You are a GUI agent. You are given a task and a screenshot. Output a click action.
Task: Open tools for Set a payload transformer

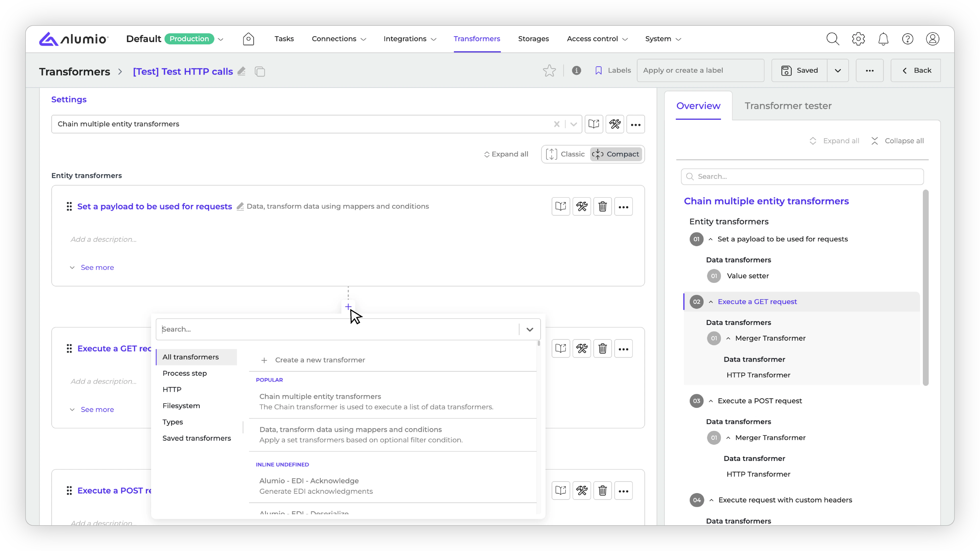click(582, 206)
